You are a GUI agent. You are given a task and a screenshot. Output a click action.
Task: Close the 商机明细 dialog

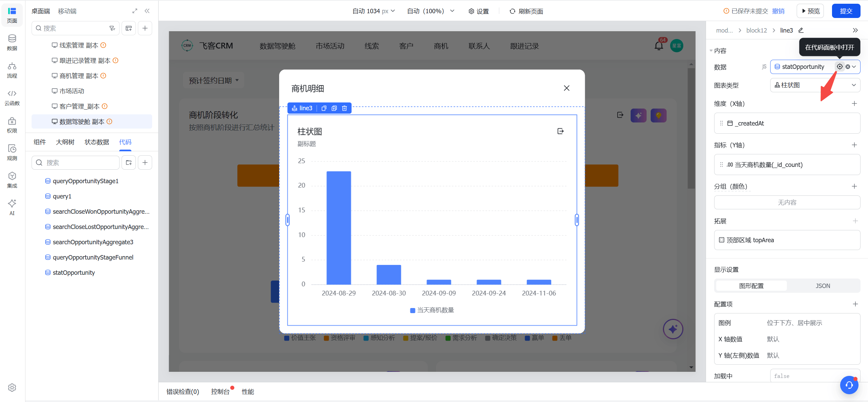[566, 88]
